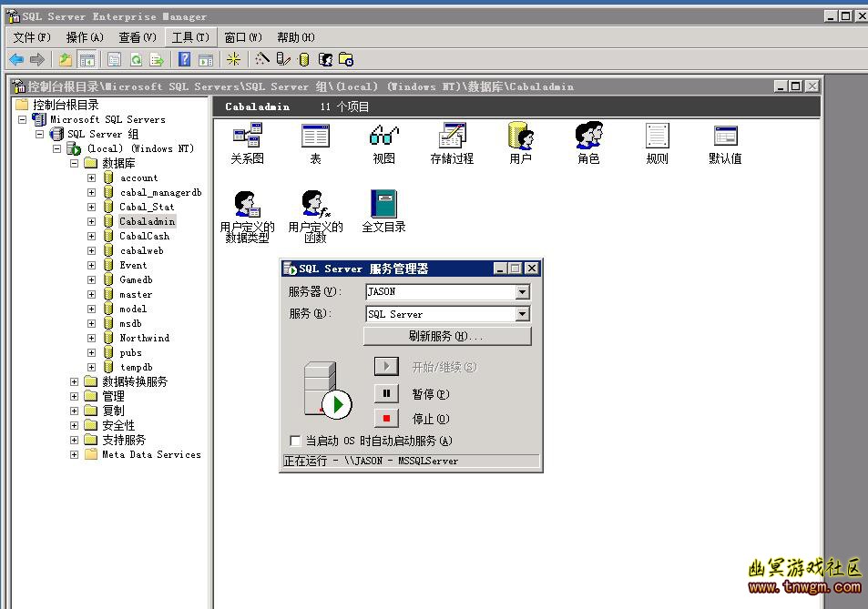Select the tempdb database in tree

point(137,367)
